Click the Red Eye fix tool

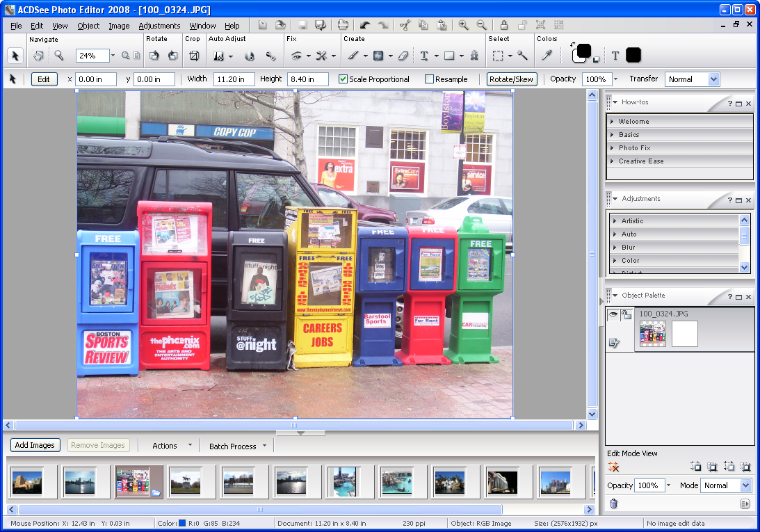(x=297, y=56)
